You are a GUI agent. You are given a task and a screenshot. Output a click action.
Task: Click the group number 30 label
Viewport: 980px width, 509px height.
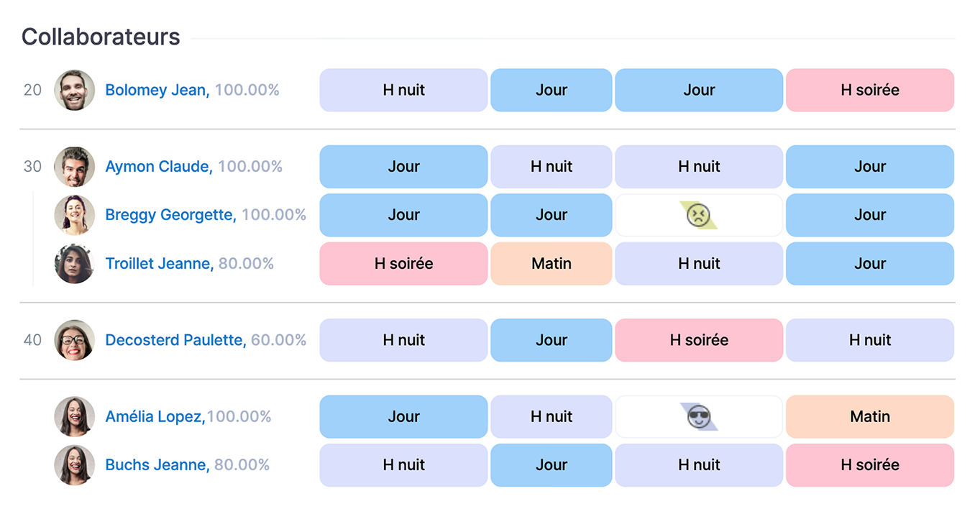[32, 167]
